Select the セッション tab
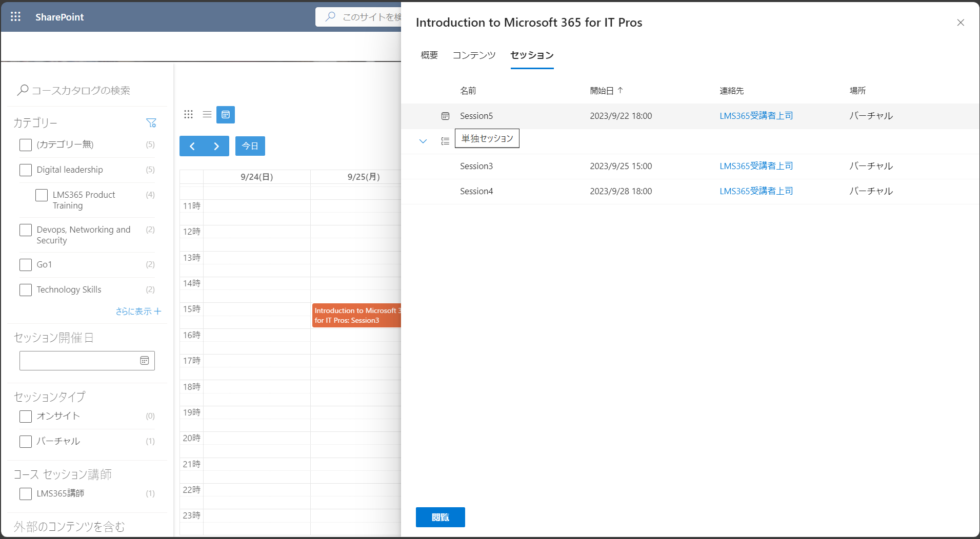This screenshot has height=539, width=980. (532, 55)
